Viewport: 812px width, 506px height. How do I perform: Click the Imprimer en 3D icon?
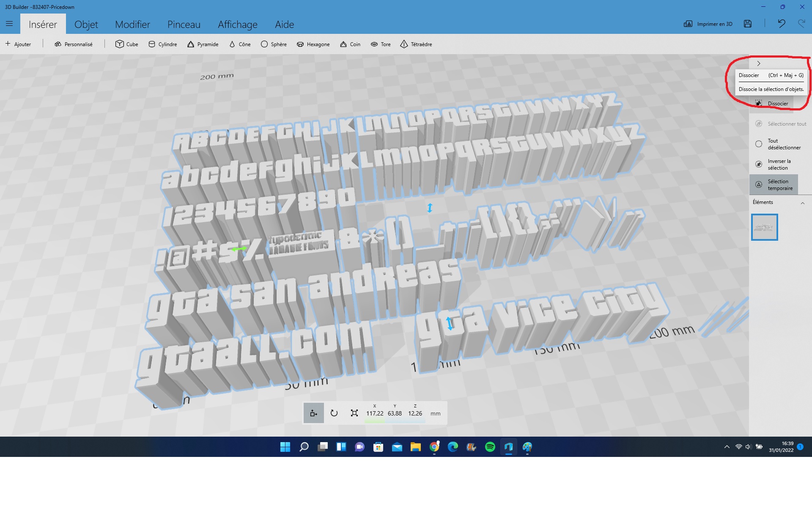pyautogui.click(x=688, y=24)
